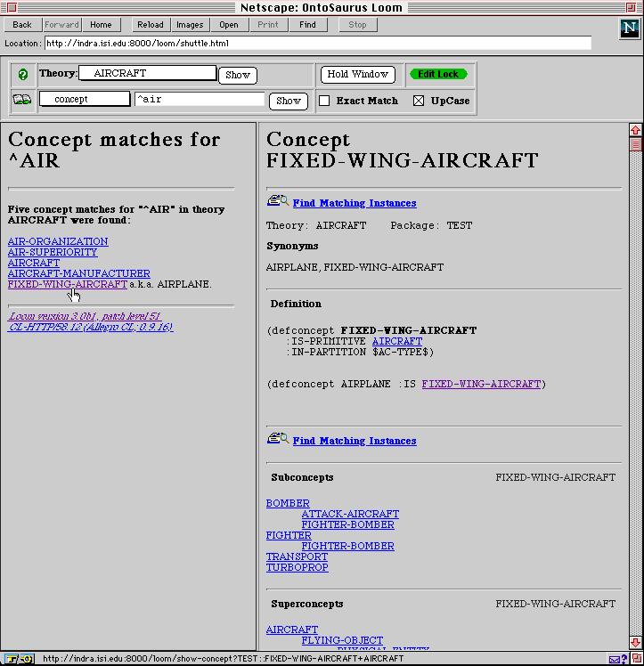644x666 pixels.
Task: Click the Netscape N logo icon
Action: [x=629, y=28]
